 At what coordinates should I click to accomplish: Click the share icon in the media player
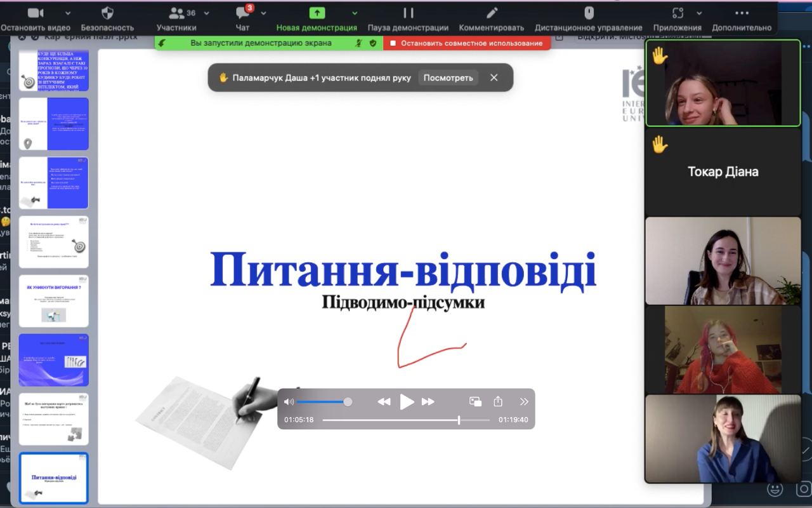498,401
